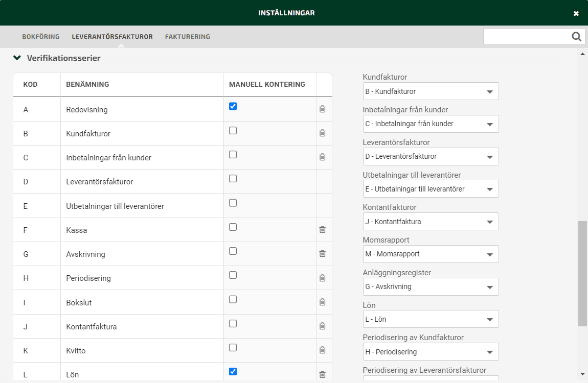This screenshot has width=588, height=383.
Task: Remove the Lön series row
Action: 322,374
